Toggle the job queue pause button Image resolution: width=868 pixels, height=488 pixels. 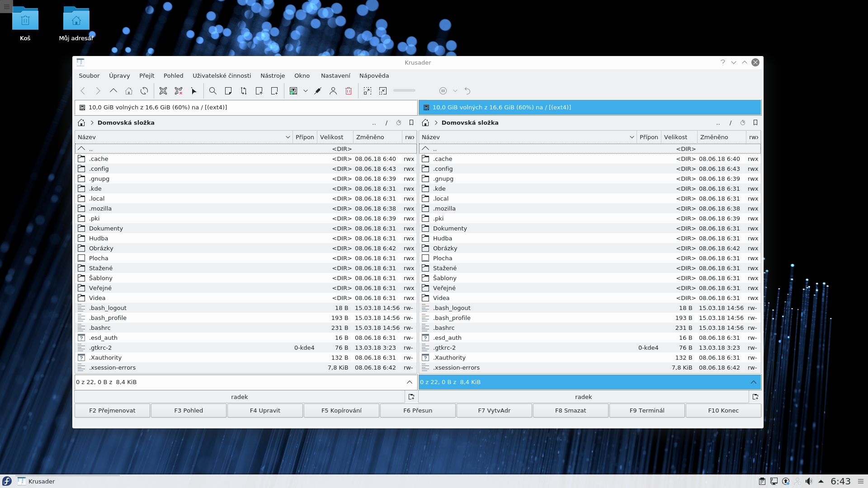click(x=443, y=91)
